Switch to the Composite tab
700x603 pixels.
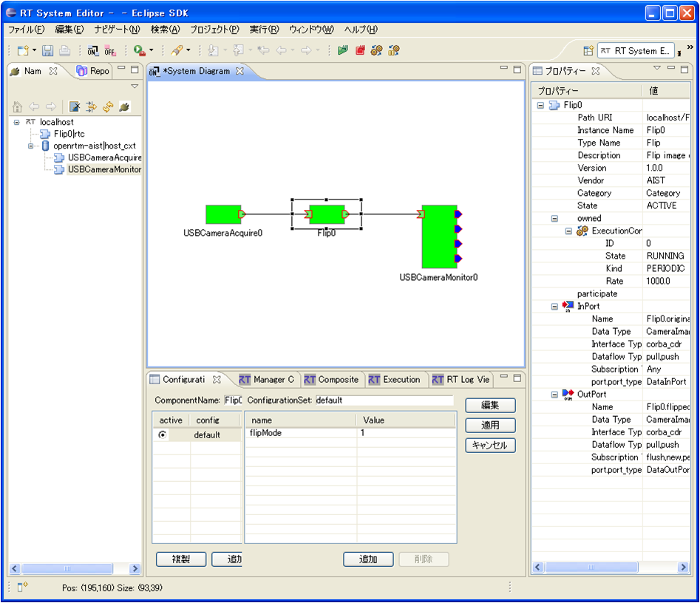click(331, 379)
